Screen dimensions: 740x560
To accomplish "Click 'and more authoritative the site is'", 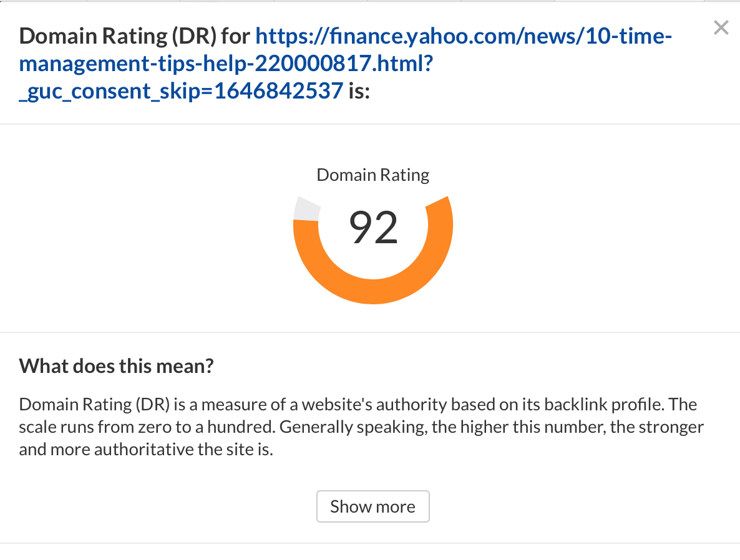I will pos(146,450).
